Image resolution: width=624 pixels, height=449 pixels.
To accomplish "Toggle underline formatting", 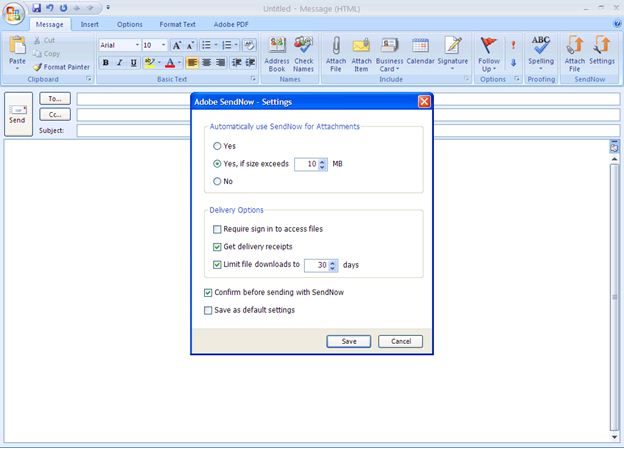I will pyautogui.click(x=133, y=62).
